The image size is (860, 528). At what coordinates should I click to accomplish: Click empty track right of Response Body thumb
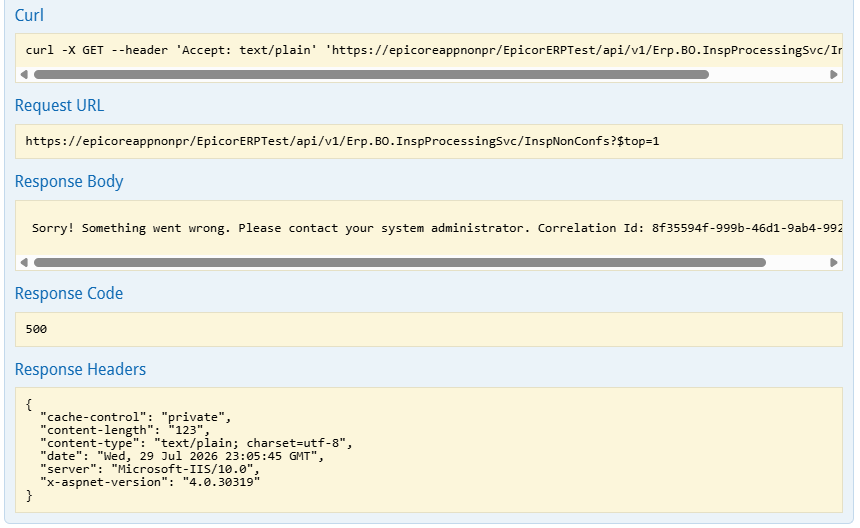pos(797,263)
